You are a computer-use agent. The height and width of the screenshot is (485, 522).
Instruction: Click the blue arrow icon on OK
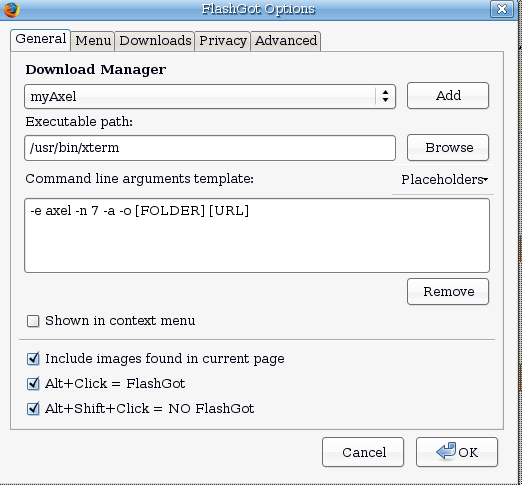tap(446, 451)
